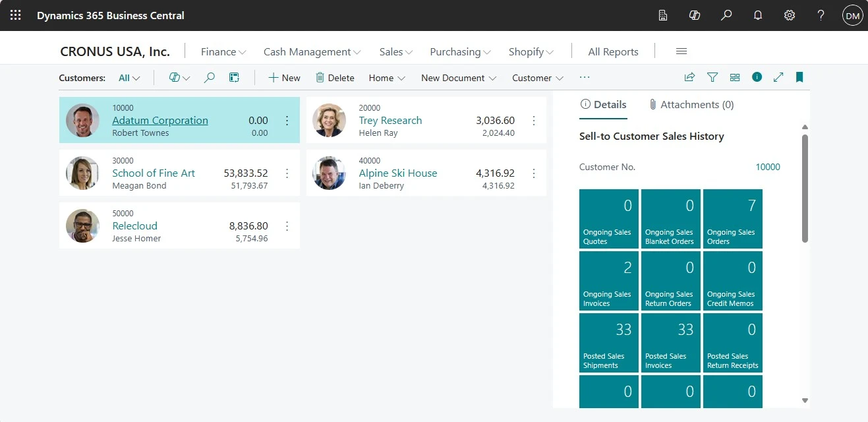Open row options for Alpine Ski House

point(534,173)
